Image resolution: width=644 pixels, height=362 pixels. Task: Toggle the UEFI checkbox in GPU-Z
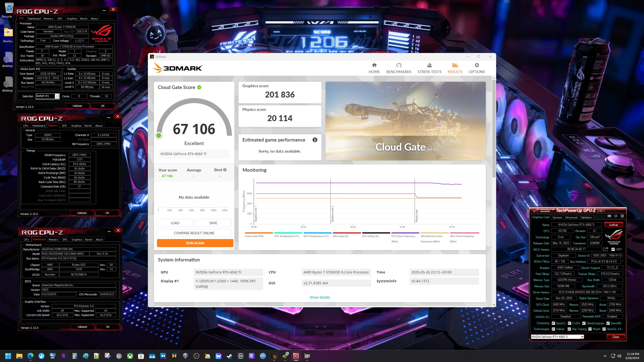613,249
